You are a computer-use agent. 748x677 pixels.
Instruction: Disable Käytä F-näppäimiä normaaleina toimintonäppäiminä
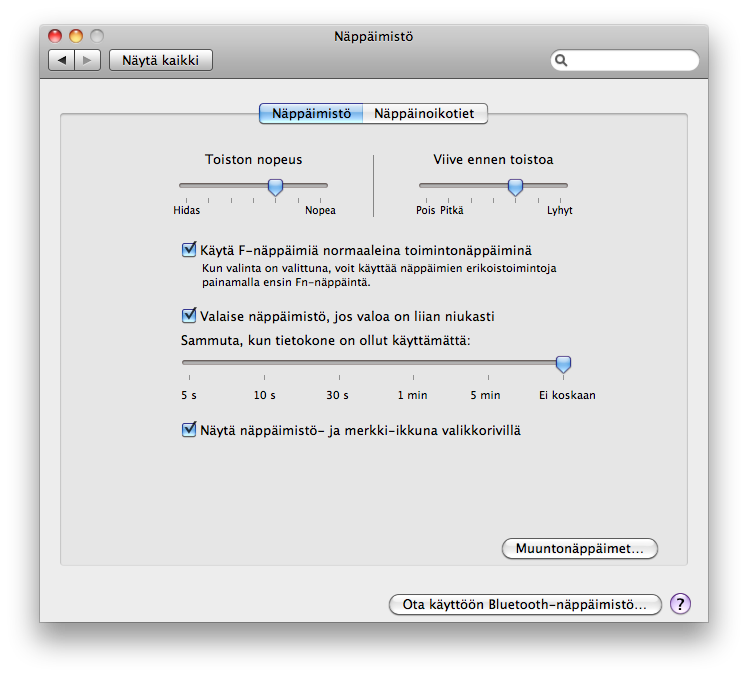tap(189, 250)
